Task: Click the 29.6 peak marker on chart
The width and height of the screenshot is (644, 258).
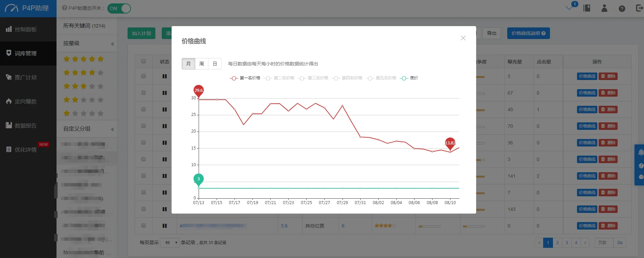Action: [199, 91]
